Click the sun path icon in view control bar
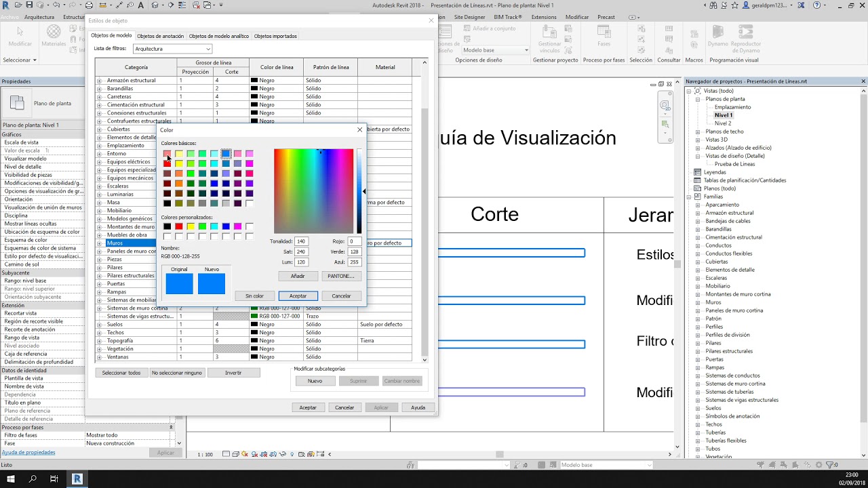This screenshot has height=488, width=868. (x=245, y=454)
